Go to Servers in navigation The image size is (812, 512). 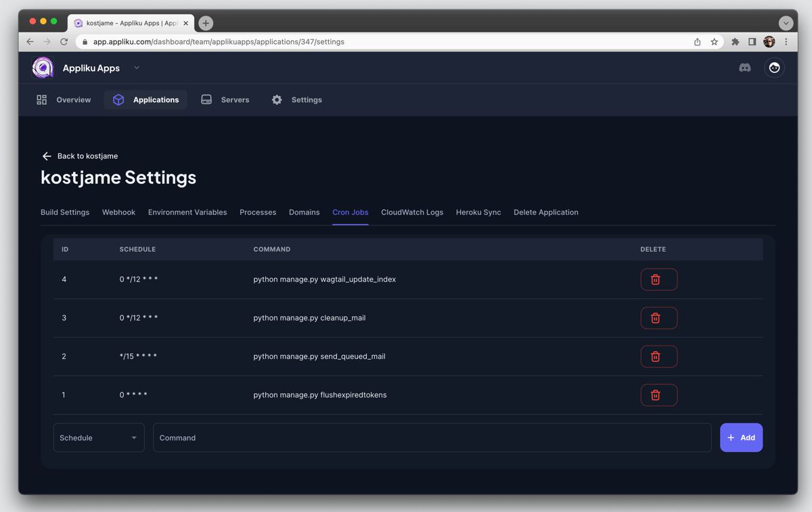[225, 99]
